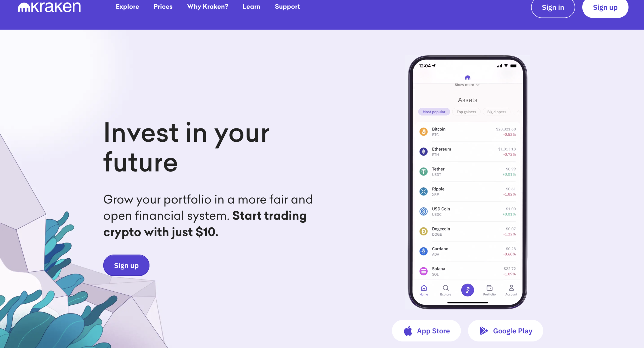
Task: Click the Sign up button on the hero
Action: (x=126, y=265)
